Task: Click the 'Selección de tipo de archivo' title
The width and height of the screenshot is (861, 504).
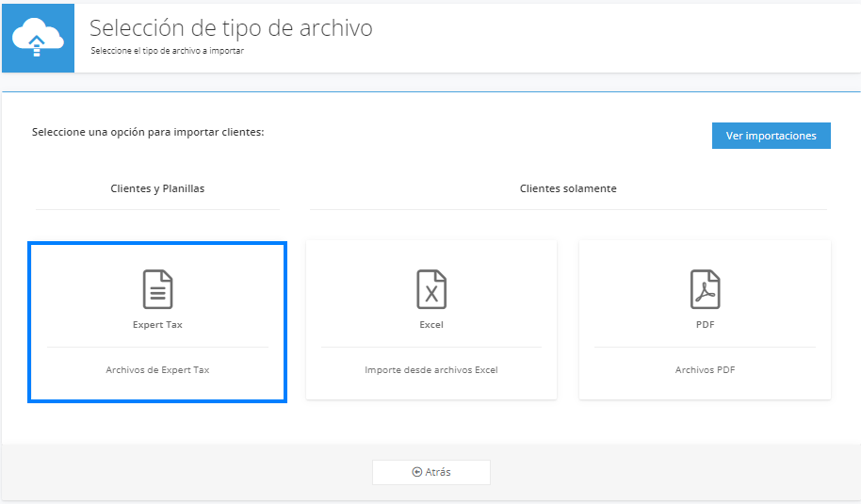Action: point(231,28)
